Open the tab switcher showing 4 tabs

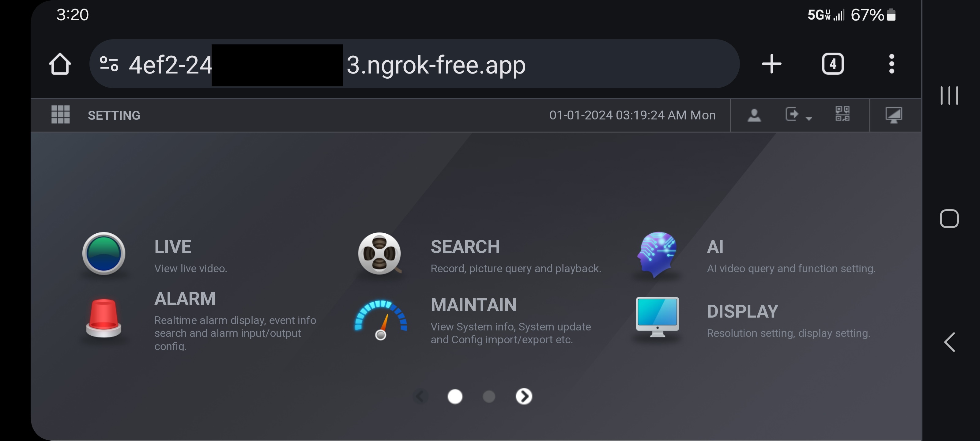[833, 63]
